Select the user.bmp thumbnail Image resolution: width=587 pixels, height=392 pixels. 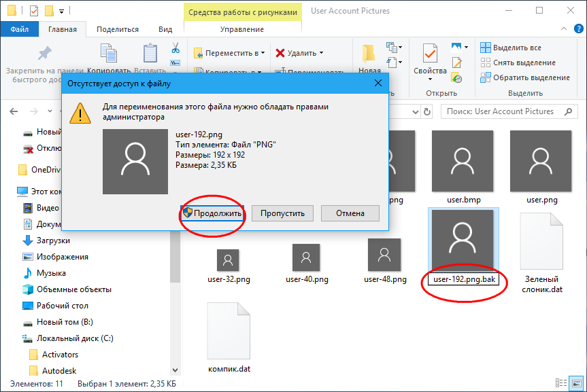click(x=463, y=161)
